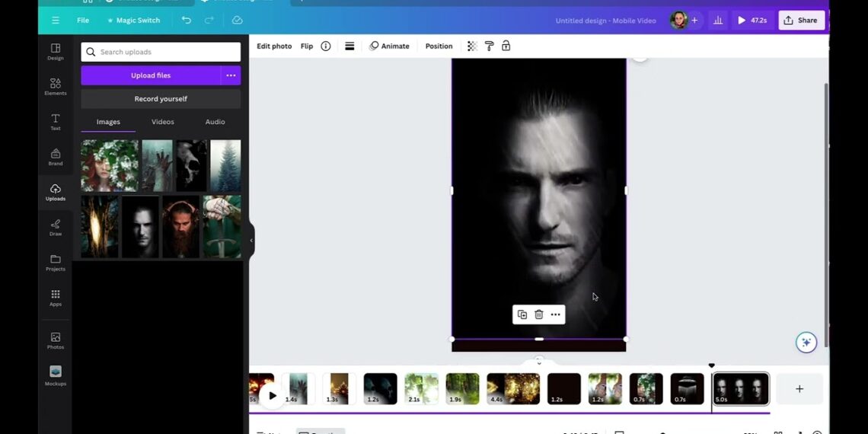Select the pine forest upload thumbnail
Image resolution: width=868 pixels, height=434 pixels.
coord(225,165)
